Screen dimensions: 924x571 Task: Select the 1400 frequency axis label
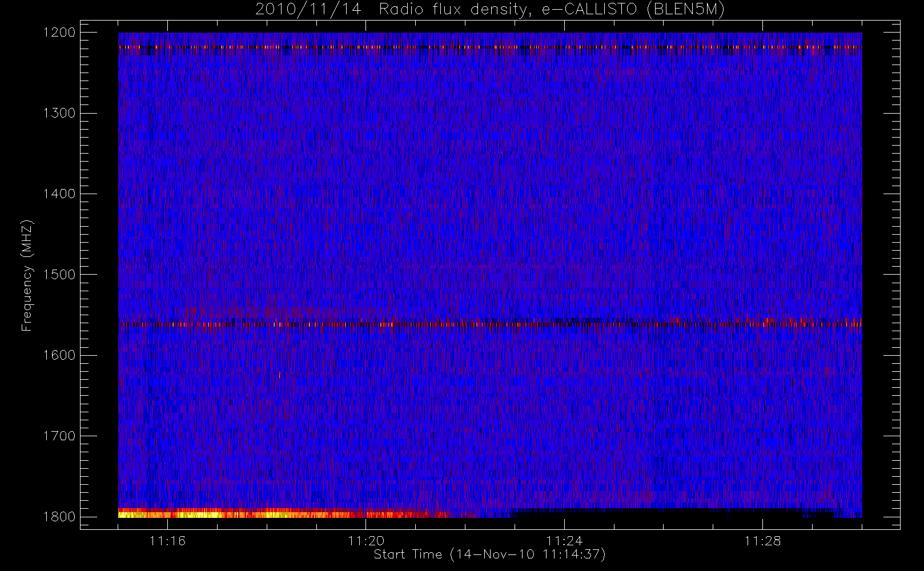[59, 194]
